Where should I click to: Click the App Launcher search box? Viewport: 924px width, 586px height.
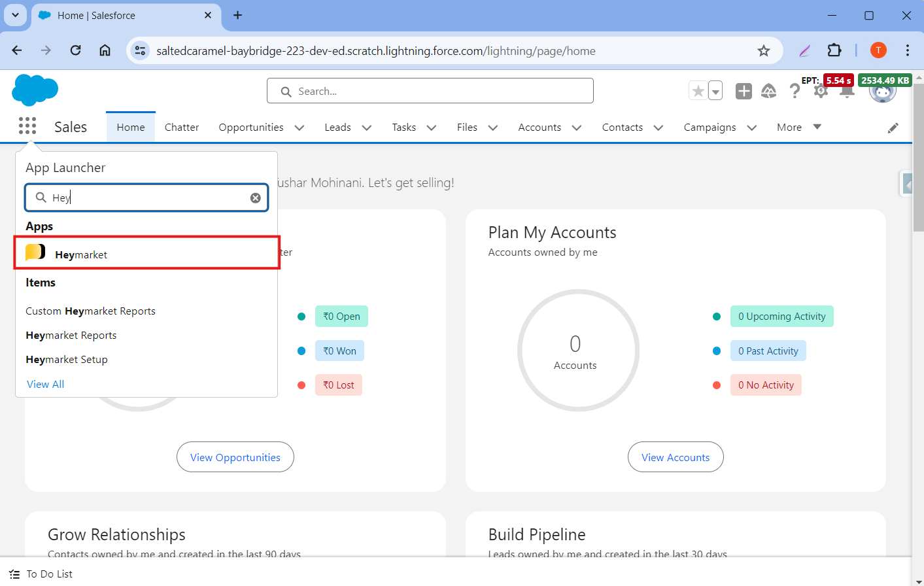pyautogui.click(x=146, y=198)
